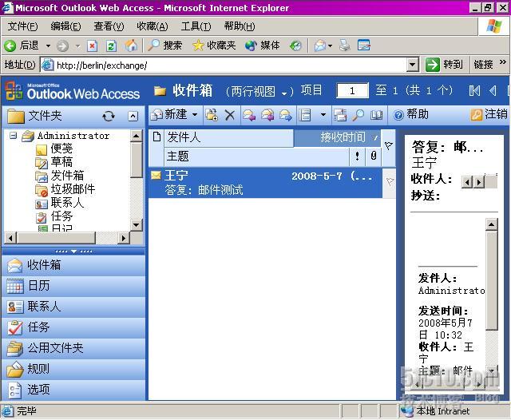Open 日历 in the navigation pane
The image size is (511, 420).
38,285
